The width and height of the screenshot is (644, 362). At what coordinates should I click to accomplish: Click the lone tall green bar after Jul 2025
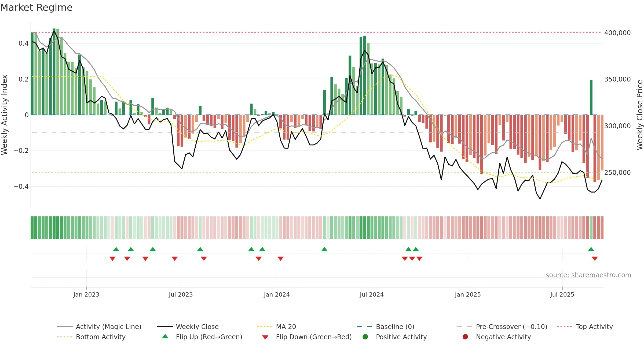click(x=591, y=98)
